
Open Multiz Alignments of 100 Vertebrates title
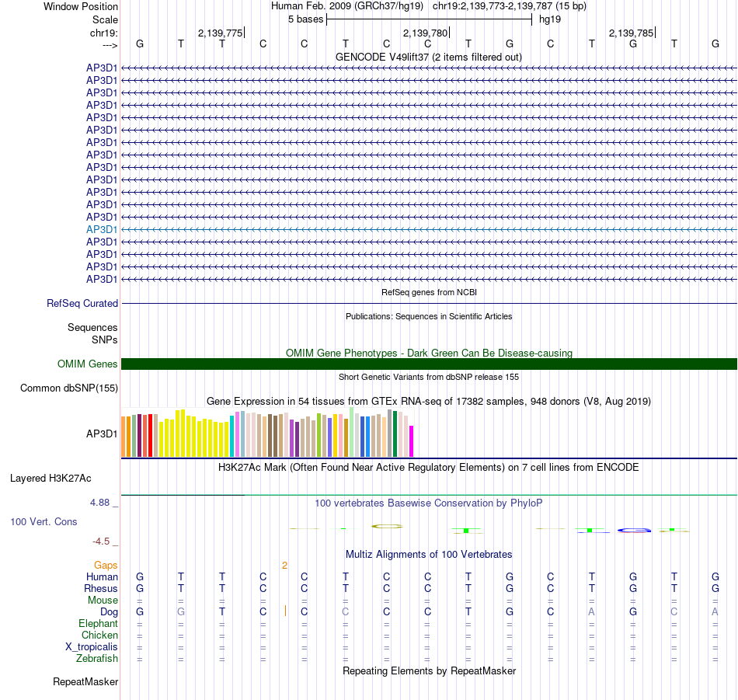pos(429,554)
